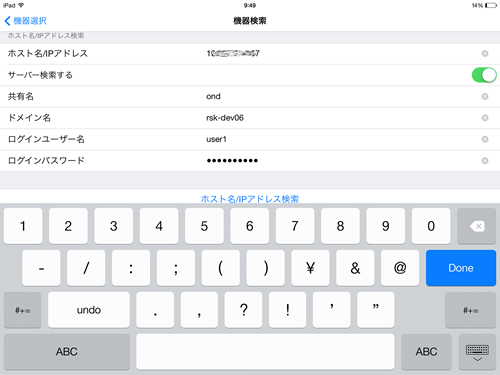Tap the battery indicator icon
This screenshot has width=500, height=375.
point(491,5)
